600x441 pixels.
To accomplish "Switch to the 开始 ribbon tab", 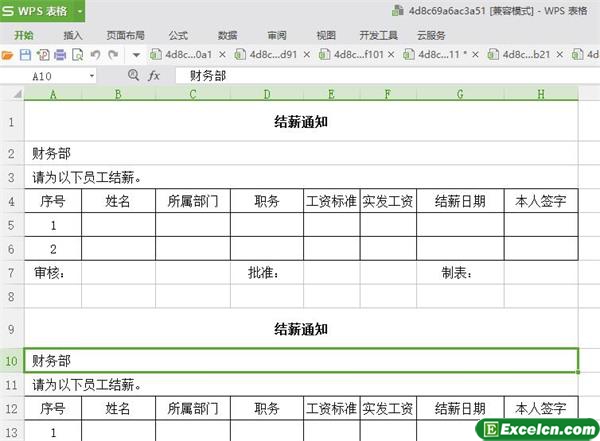I will click(24, 36).
